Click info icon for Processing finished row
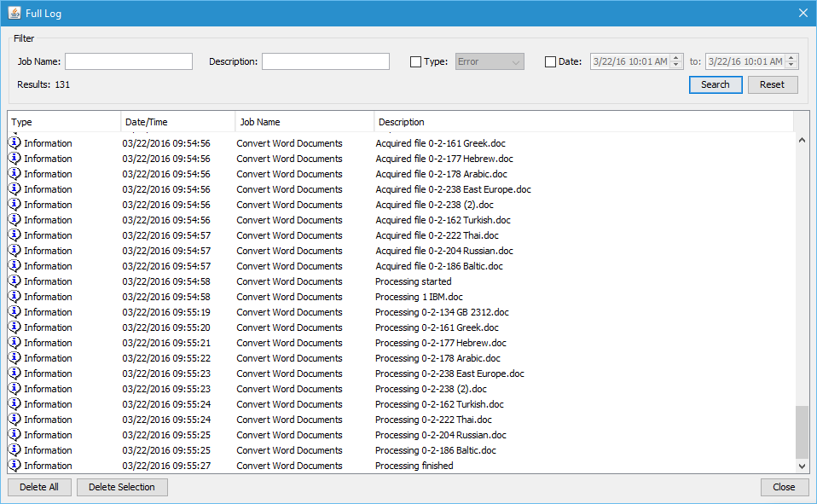This screenshot has width=817, height=504. click(x=14, y=466)
